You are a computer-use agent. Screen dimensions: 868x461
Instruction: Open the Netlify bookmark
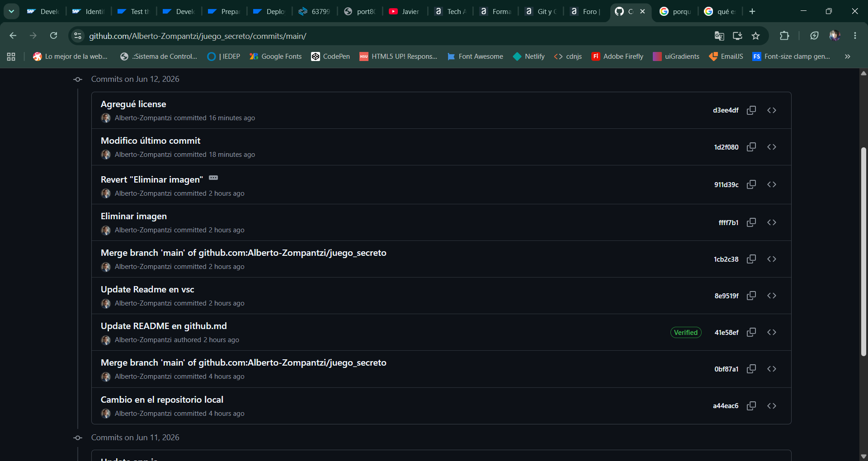pos(529,56)
